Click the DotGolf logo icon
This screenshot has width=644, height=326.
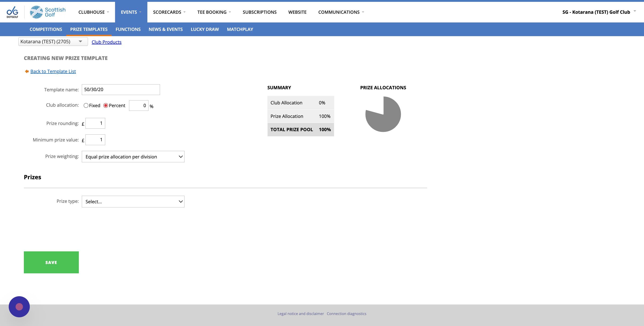click(x=12, y=12)
